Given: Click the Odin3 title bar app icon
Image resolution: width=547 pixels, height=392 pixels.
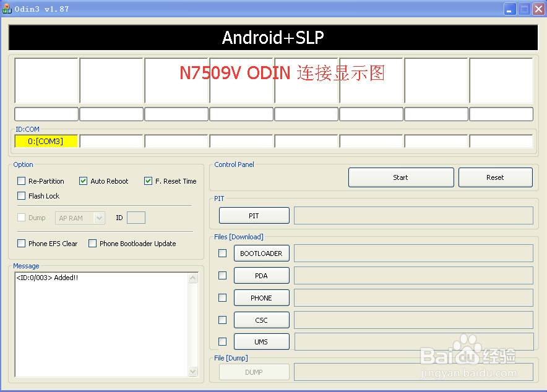Looking at the screenshot, I should (7, 9).
